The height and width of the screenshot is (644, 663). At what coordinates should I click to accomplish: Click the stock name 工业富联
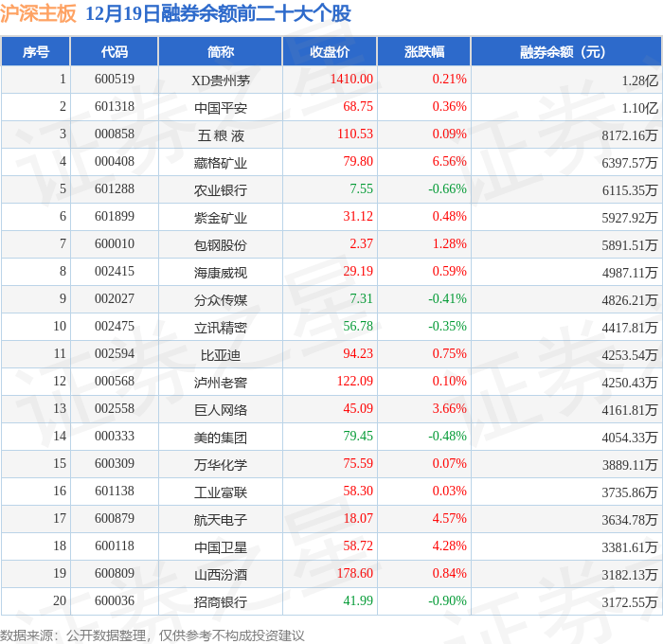(x=221, y=492)
